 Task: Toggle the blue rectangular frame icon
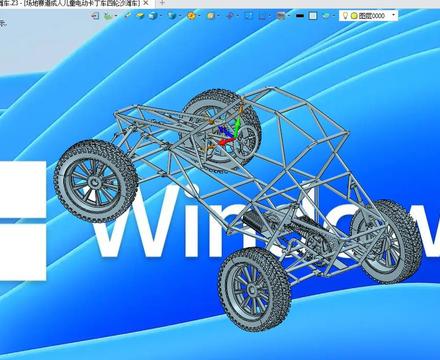click(x=249, y=16)
